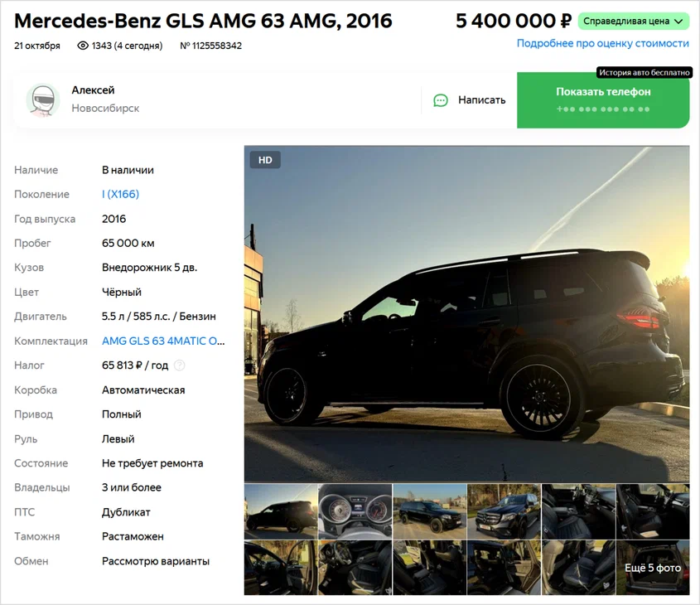This screenshot has width=700, height=605.
Task: Open thumbnail of car in parking lot
Action: pyautogui.click(x=429, y=511)
